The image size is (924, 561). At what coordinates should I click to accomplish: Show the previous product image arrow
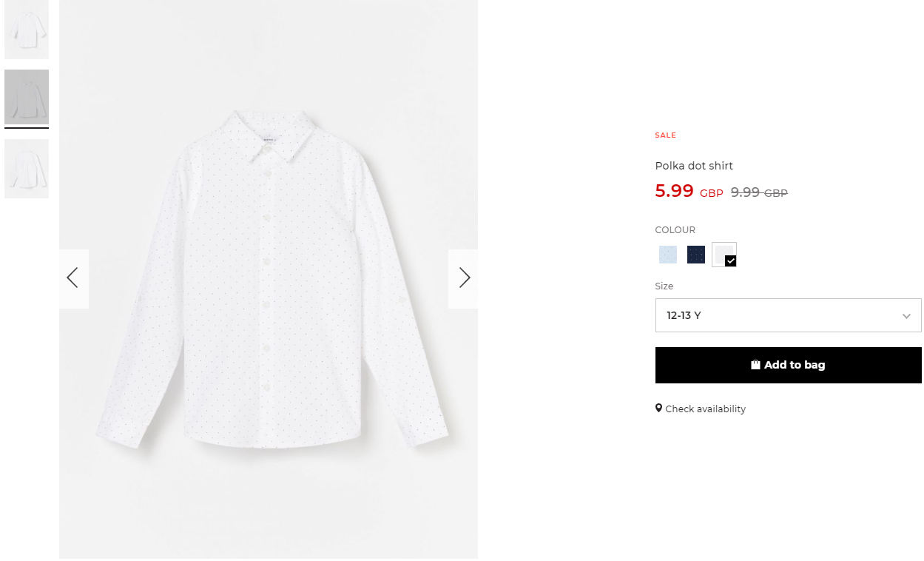[x=73, y=278]
